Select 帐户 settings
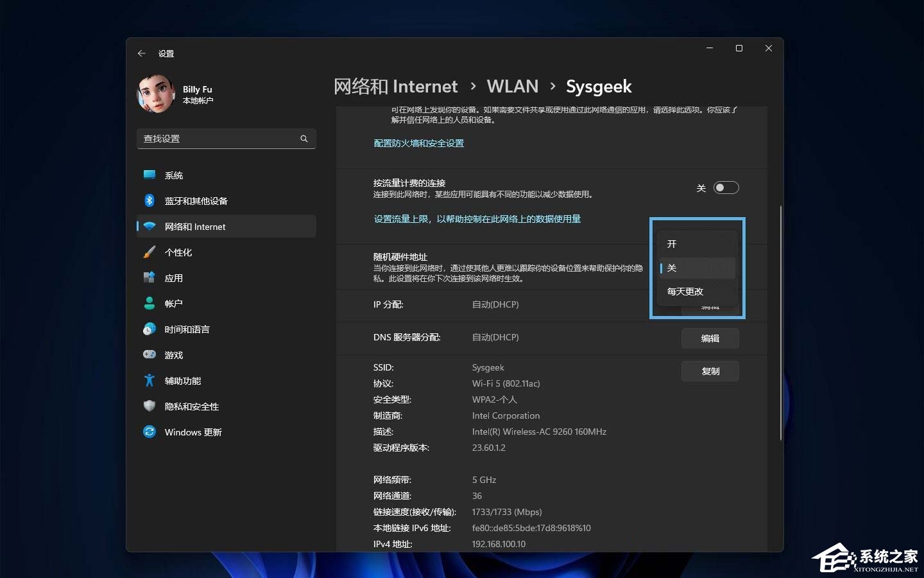This screenshot has height=578, width=924. coord(173,303)
